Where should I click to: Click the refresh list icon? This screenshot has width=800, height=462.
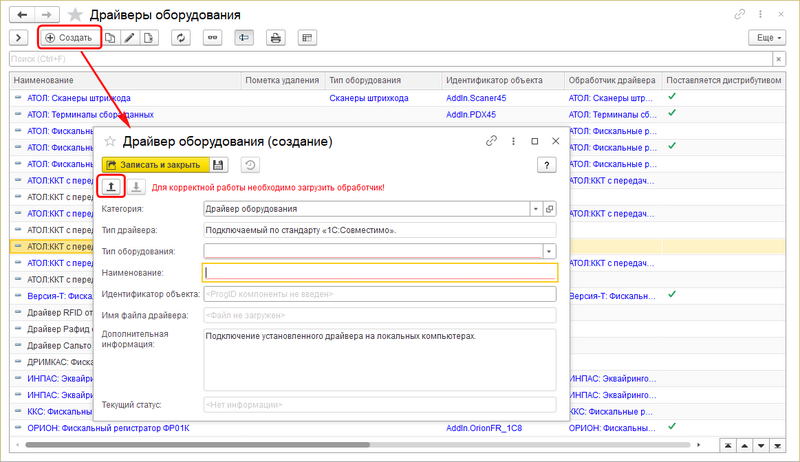point(180,37)
